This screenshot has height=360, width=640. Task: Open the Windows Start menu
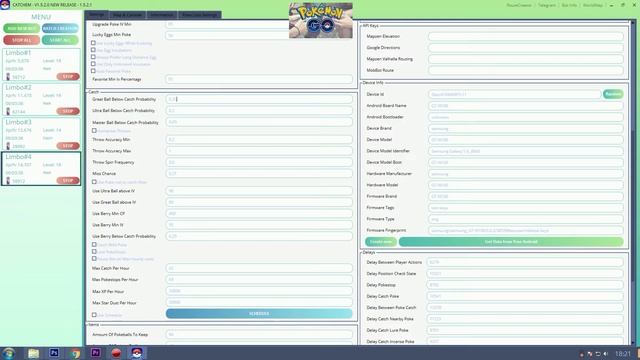point(9,353)
